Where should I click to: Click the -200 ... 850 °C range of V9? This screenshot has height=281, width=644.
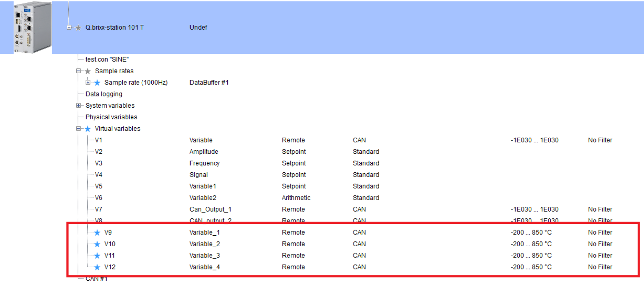pyautogui.click(x=531, y=232)
